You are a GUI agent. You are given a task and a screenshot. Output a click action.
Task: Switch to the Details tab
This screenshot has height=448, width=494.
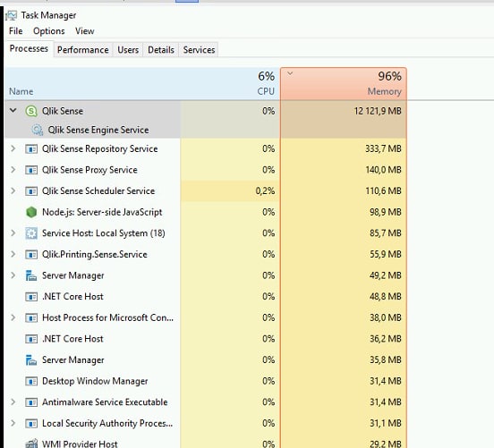click(x=161, y=50)
